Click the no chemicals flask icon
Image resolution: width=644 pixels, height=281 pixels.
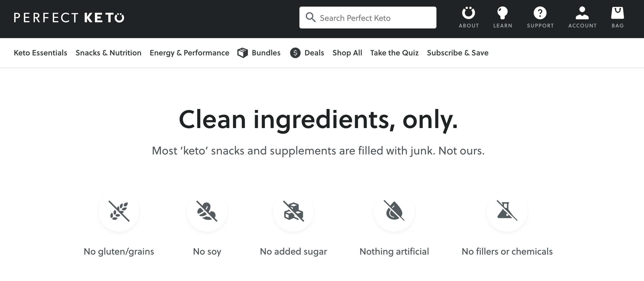pos(507,211)
